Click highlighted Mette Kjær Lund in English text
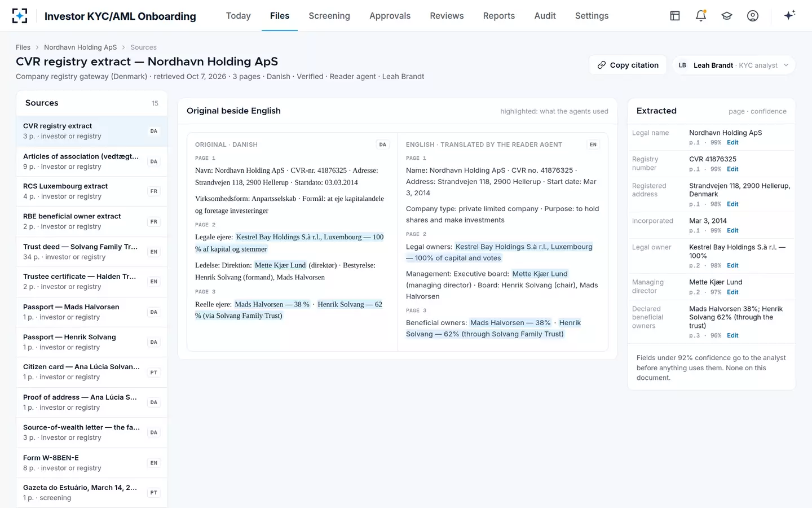Image resolution: width=812 pixels, height=508 pixels. point(540,274)
